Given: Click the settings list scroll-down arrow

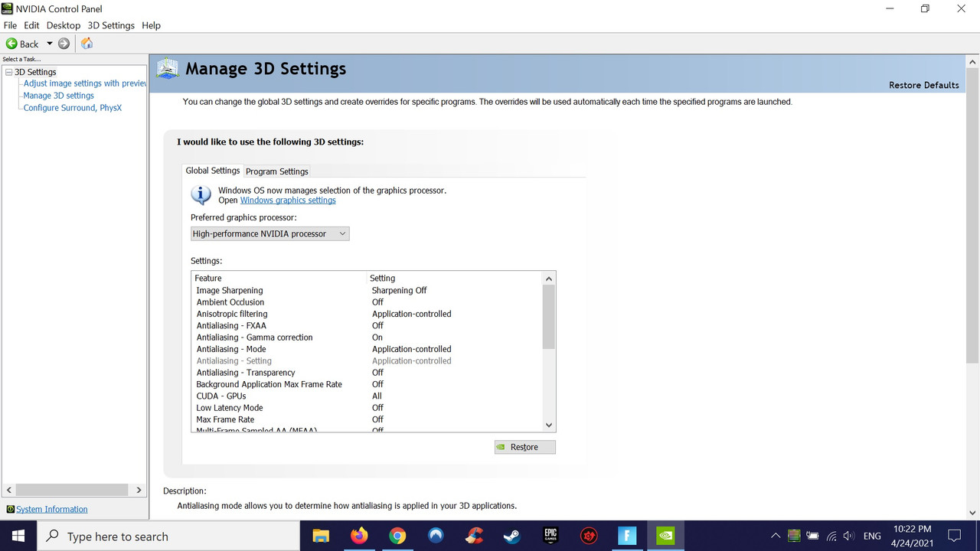Looking at the screenshot, I should pos(548,425).
